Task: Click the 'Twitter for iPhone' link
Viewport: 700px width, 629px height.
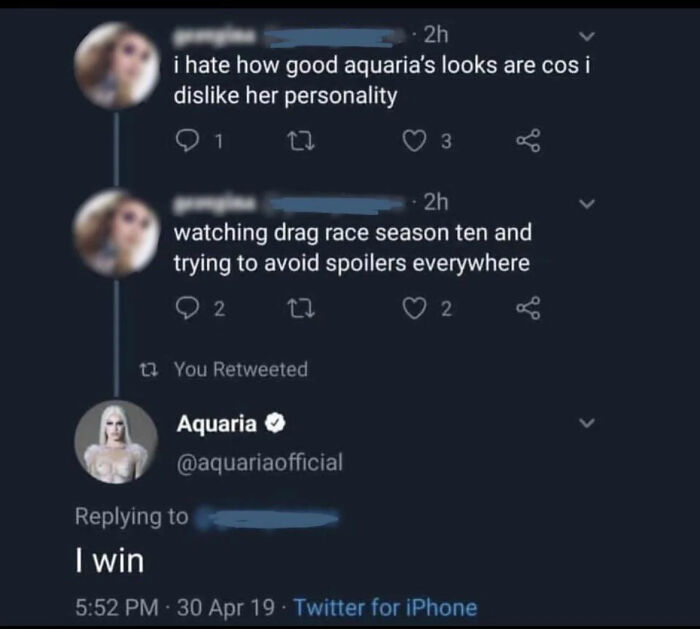Action: point(385,608)
